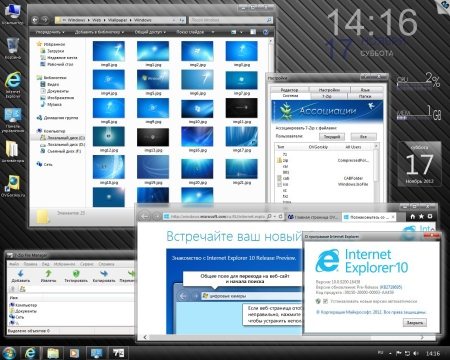Toggle install new versions automatically checkbox
This screenshot has height=360, width=450.
click(x=325, y=301)
